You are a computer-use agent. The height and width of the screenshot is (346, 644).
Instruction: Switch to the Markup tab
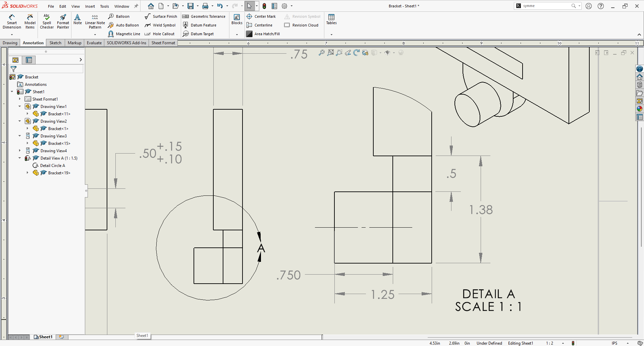[74, 43]
